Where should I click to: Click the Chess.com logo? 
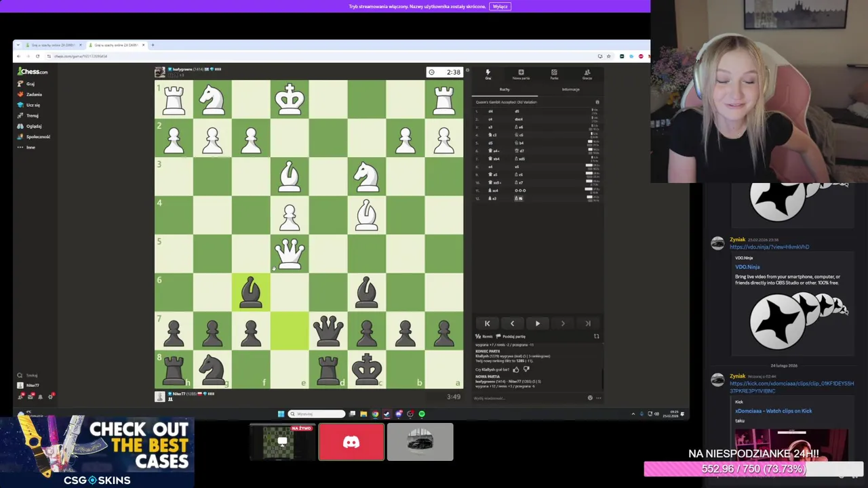[x=33, y=72]
